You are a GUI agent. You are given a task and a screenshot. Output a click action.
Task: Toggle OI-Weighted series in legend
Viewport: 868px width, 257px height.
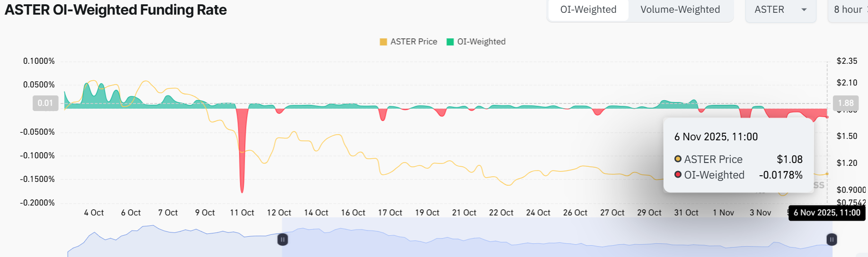coord(481,42)
